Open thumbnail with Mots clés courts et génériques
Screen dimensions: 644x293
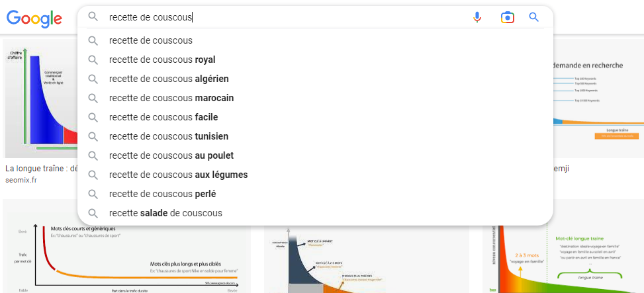click(126, 246)
